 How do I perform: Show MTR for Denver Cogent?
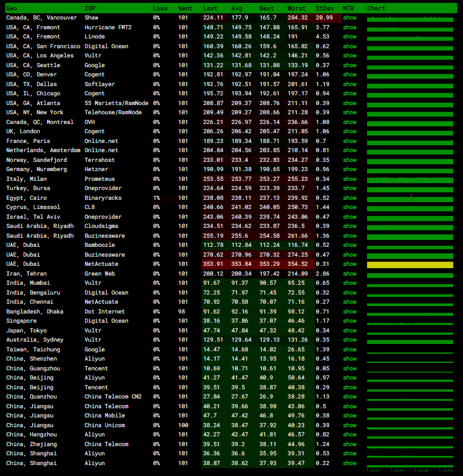click(x=350, y=75)
